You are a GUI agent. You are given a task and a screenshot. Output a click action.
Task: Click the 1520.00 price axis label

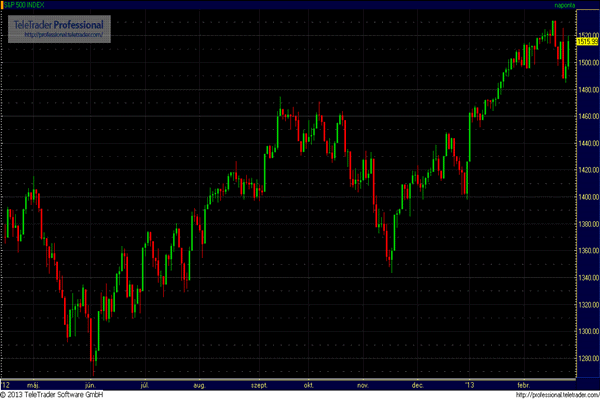(x=587, y=34)
